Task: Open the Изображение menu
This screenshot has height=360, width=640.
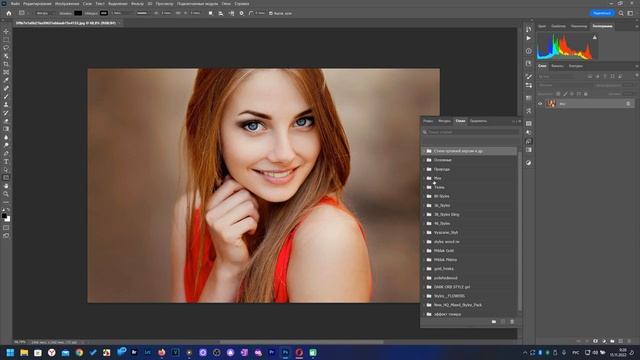Action: click(67, 4)
